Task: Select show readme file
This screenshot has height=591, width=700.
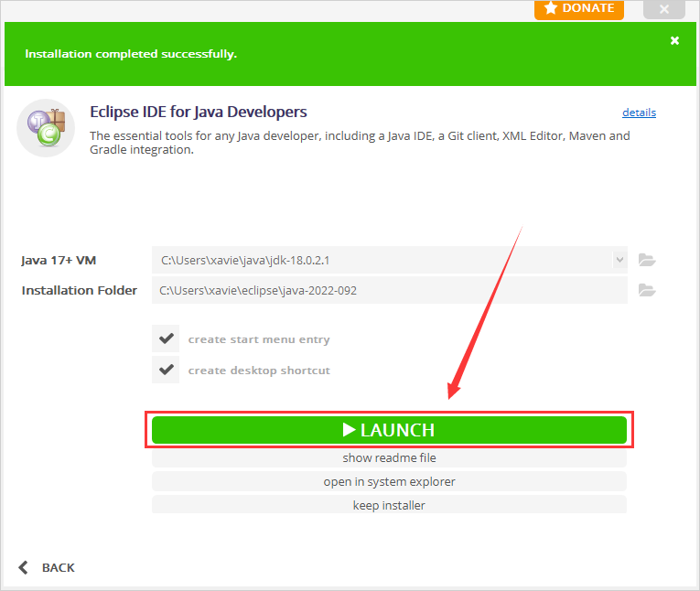Action: 389,457
